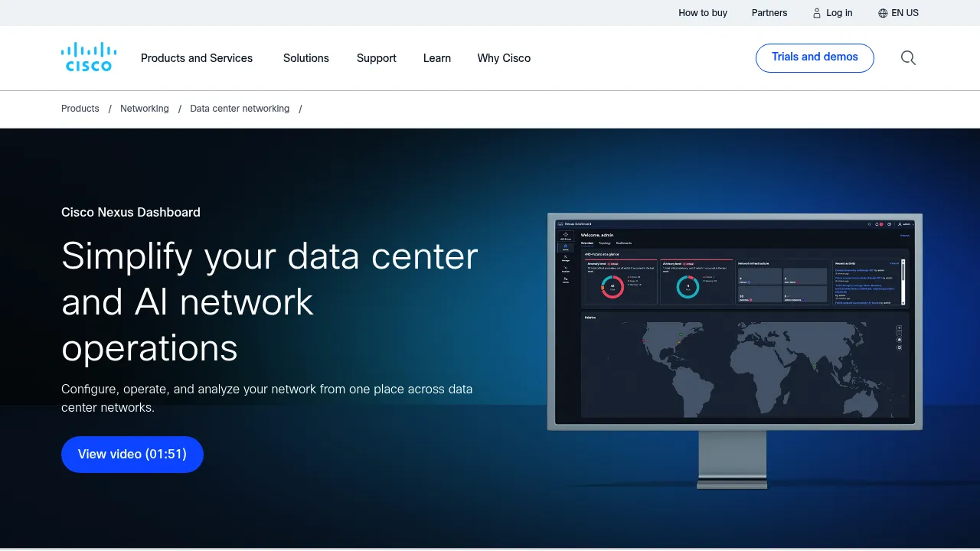
Task: Click the globe language icon
Action: [x=883, y=13]
